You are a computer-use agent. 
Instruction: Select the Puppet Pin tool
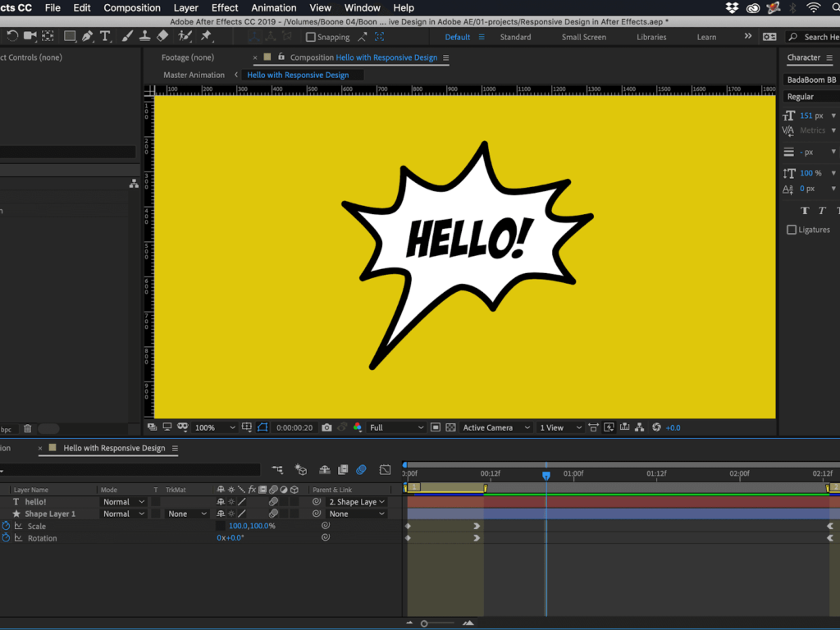pos(206,37)
